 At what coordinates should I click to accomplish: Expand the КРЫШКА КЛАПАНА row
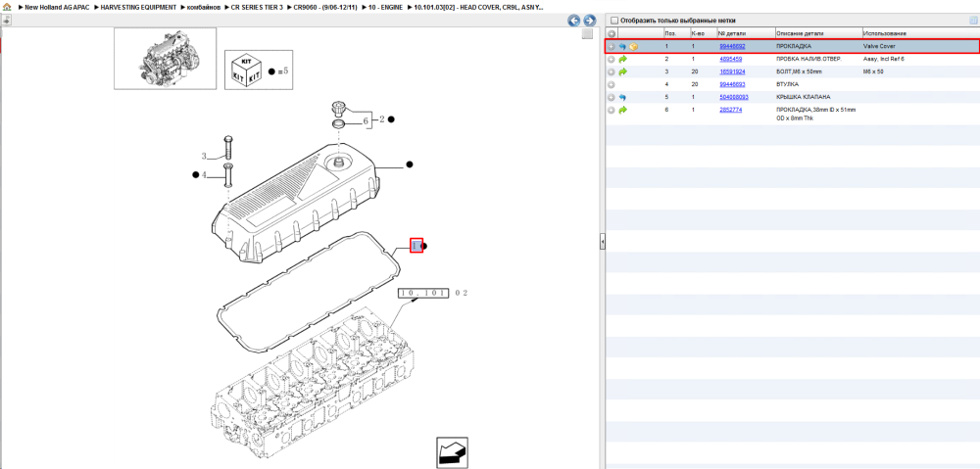[x=612, y=97]
